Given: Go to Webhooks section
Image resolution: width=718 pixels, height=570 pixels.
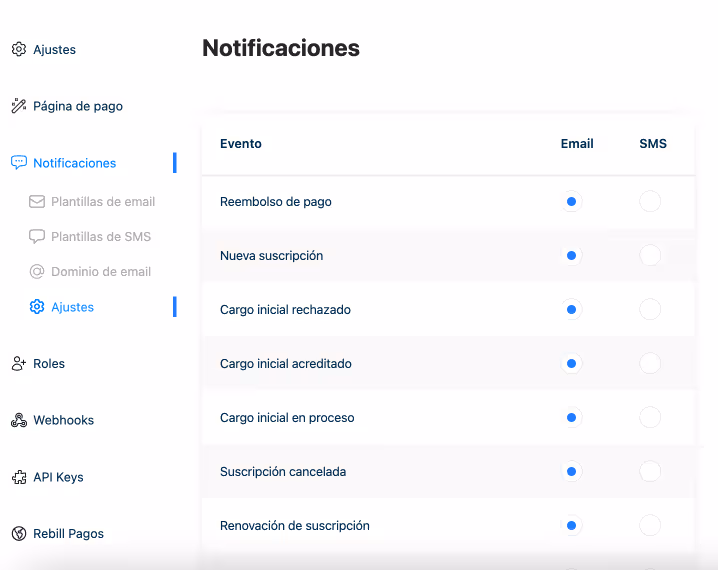Looking at the screenshot, I should click(x=64, y=420).
